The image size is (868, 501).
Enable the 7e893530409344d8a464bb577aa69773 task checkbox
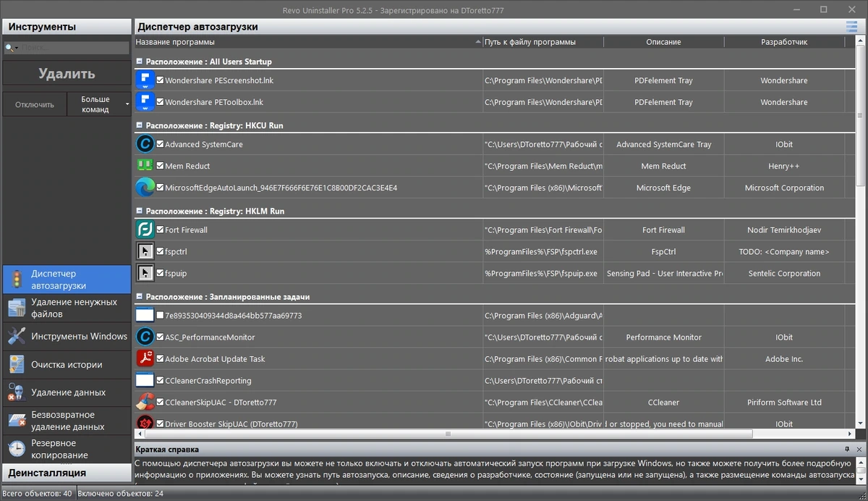[161, 316]
